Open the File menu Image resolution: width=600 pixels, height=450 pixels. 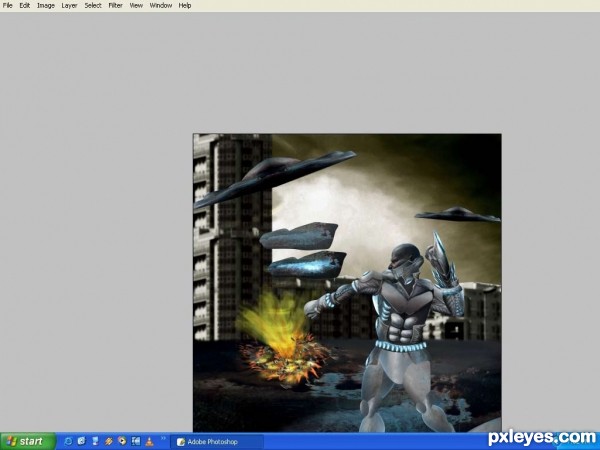[x=8, y=6]
